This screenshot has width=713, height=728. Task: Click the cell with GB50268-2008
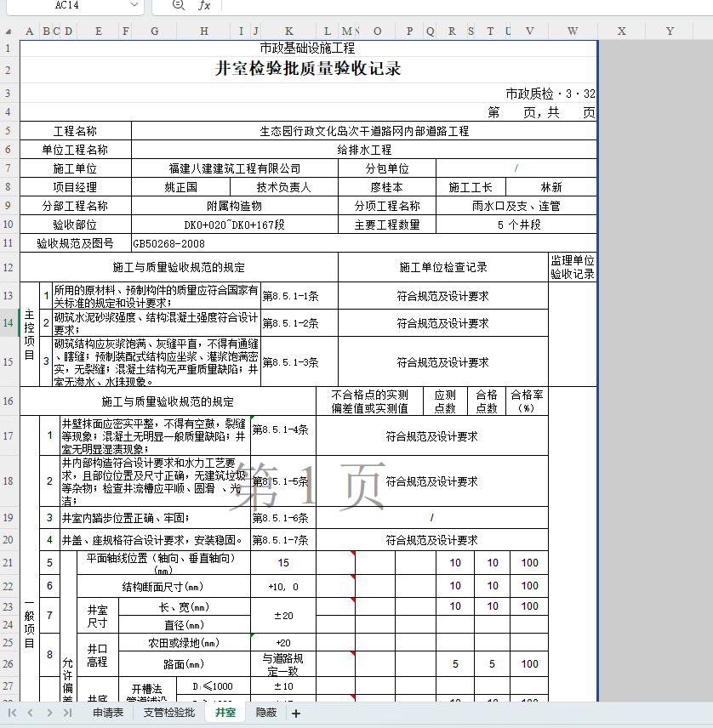169,243
